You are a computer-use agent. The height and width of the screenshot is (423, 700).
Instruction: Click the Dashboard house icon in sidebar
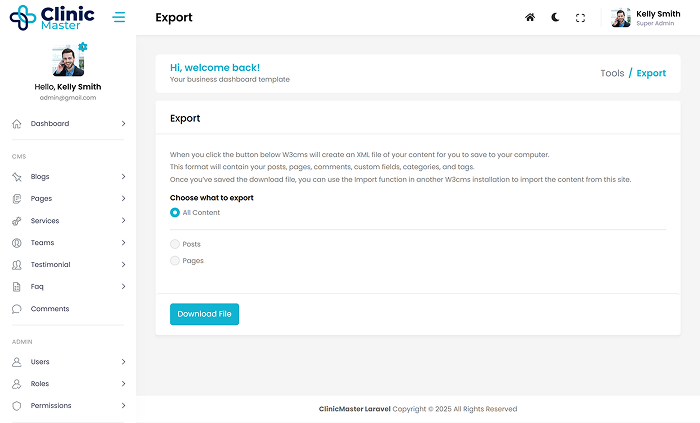(17, 124)
